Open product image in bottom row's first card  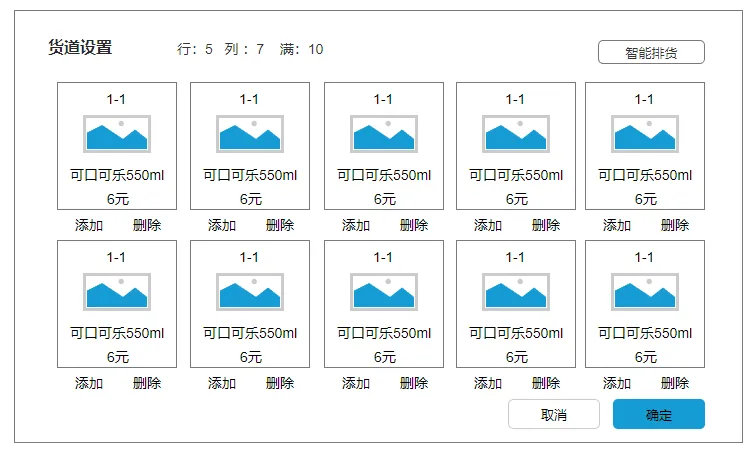pos(117,292)
